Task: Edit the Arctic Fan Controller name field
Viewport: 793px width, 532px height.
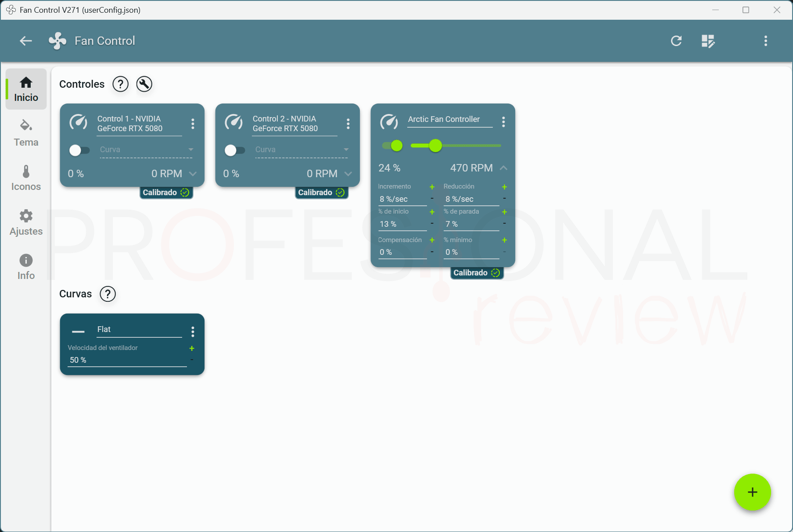Action: 450,120
